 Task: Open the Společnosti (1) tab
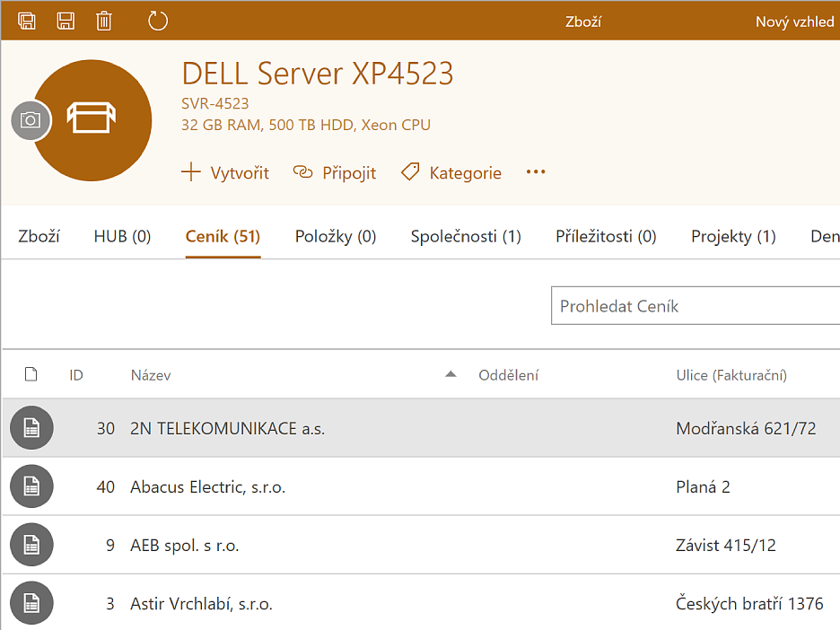coord(466,236)
